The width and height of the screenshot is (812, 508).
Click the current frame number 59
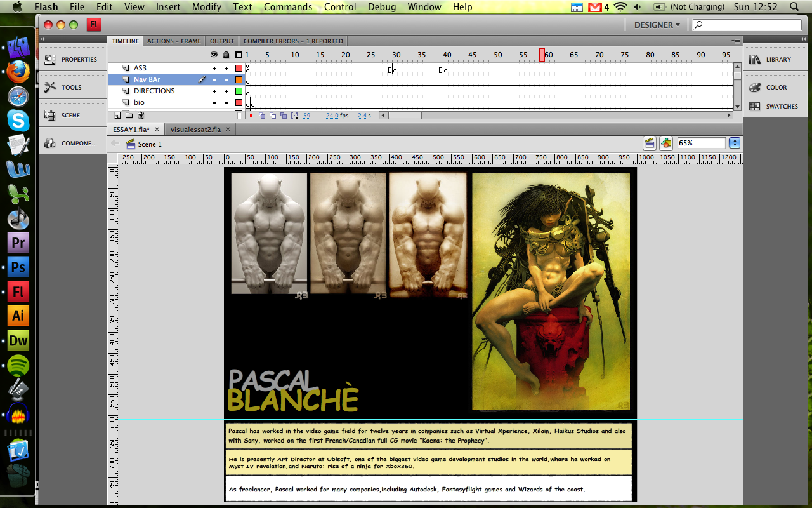tap(307, 116)
